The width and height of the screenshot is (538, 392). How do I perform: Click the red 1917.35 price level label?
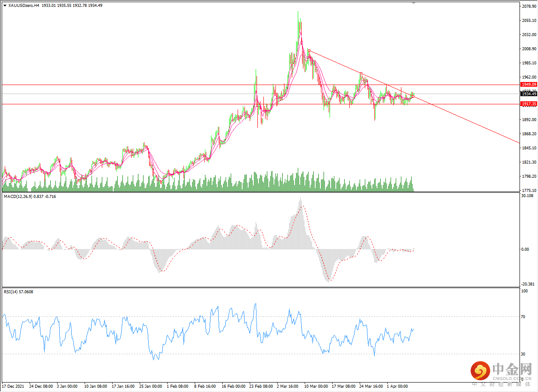tap(529, 104)
